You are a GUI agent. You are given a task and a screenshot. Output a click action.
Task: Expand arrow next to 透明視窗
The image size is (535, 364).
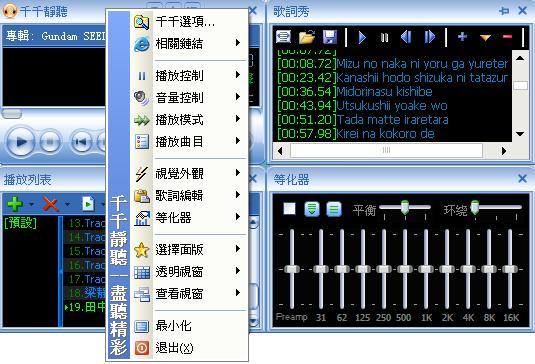point(238,271)
